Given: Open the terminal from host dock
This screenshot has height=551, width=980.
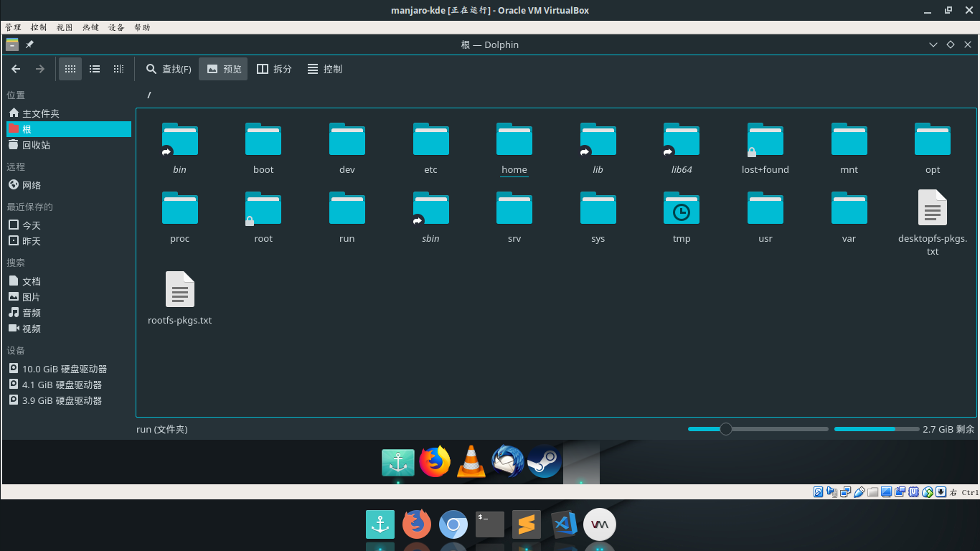Looking at the screenshot, I should (490, 524).
